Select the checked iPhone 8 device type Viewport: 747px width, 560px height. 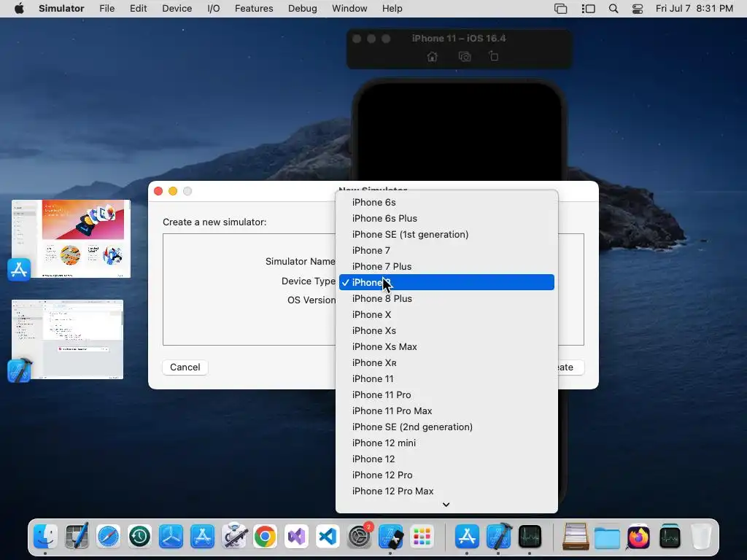[x=446, y=282]
